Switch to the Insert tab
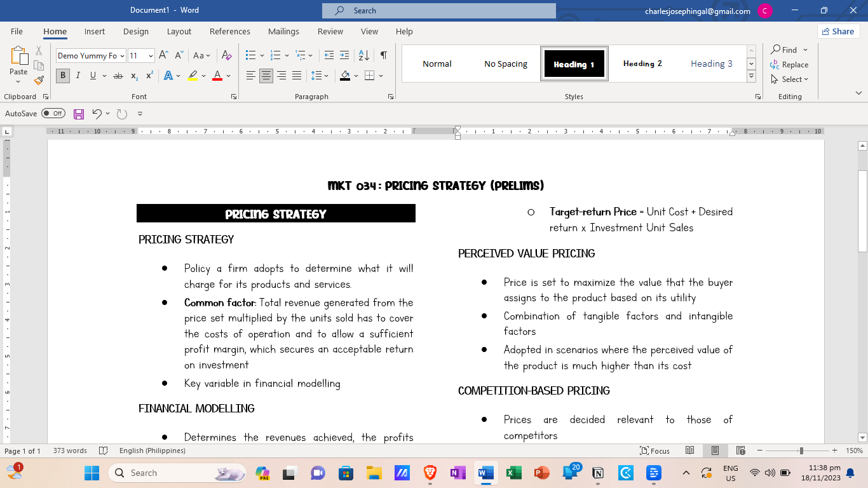 [x=95, y=31]
